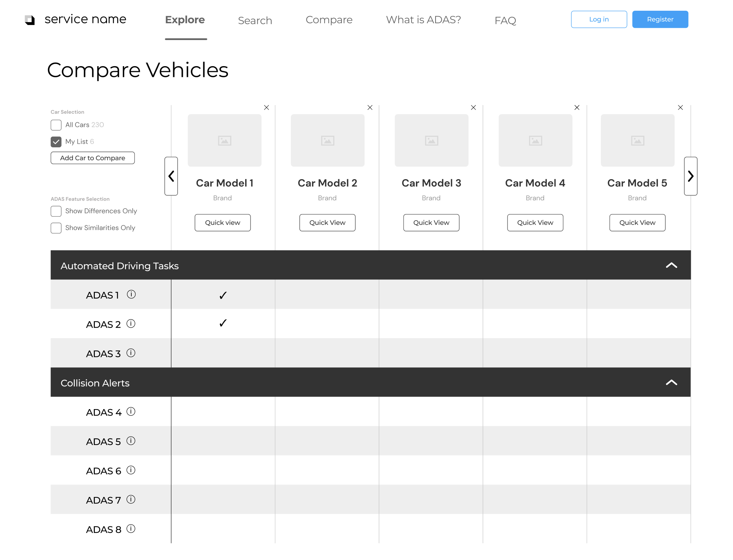
Task: Open Quick View for Car Model 3
Action: [431, 223]
